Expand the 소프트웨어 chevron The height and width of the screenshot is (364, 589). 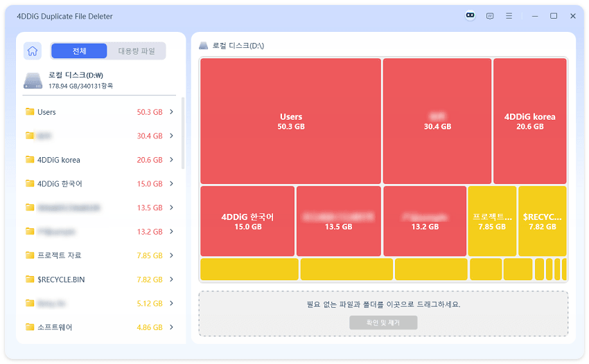pos(171,327)
